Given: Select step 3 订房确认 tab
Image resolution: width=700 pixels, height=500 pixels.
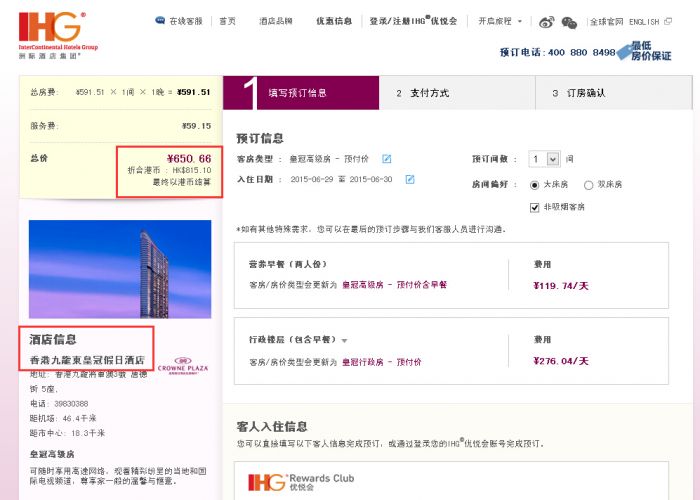Looking at the screenshot, I should 614,93.
